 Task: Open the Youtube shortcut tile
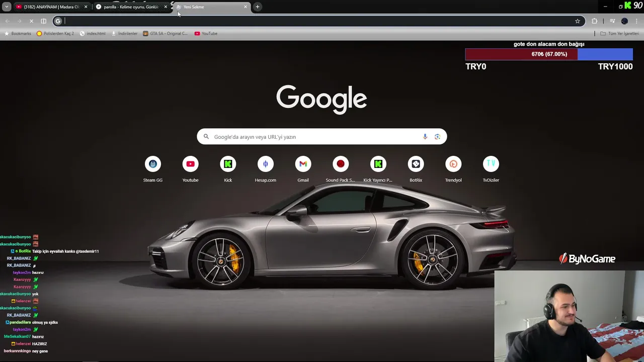click(190, 169)
